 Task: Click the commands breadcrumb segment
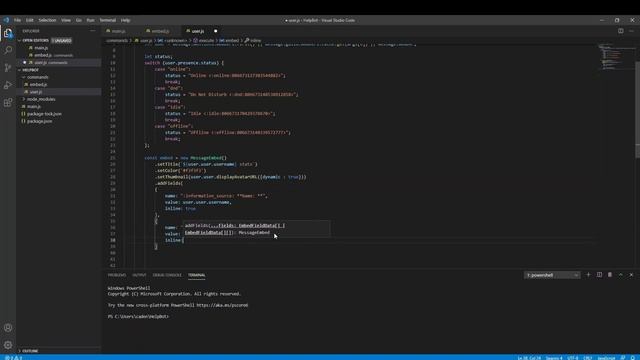[x=117, y=40]
